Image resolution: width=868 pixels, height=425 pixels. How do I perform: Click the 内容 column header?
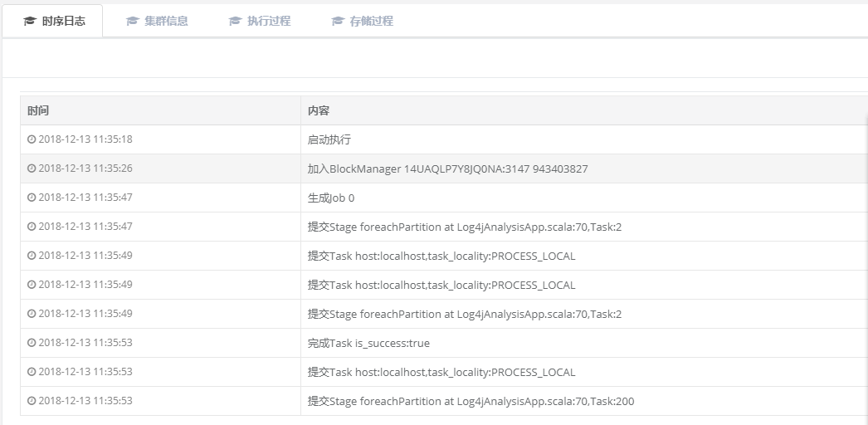tap(319, 110)
